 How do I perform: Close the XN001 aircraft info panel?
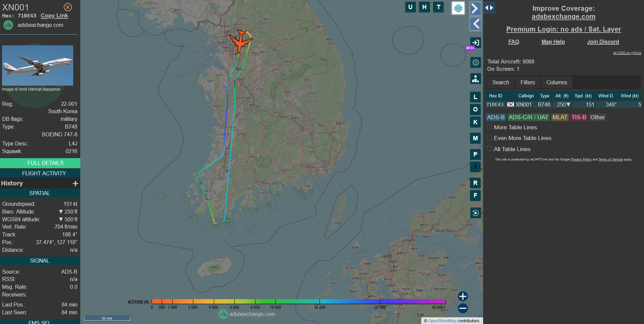pyautogui.click(x=68, y=7)
